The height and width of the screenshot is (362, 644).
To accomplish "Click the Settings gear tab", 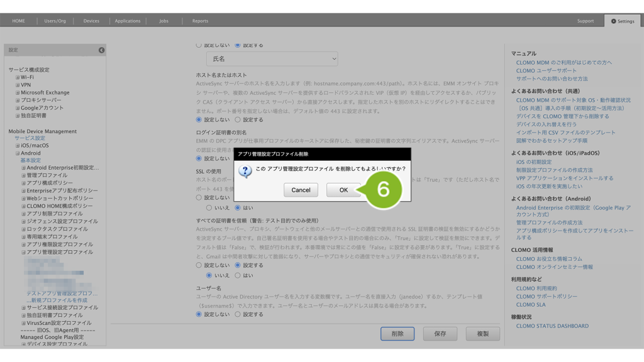I will (623, 21).
